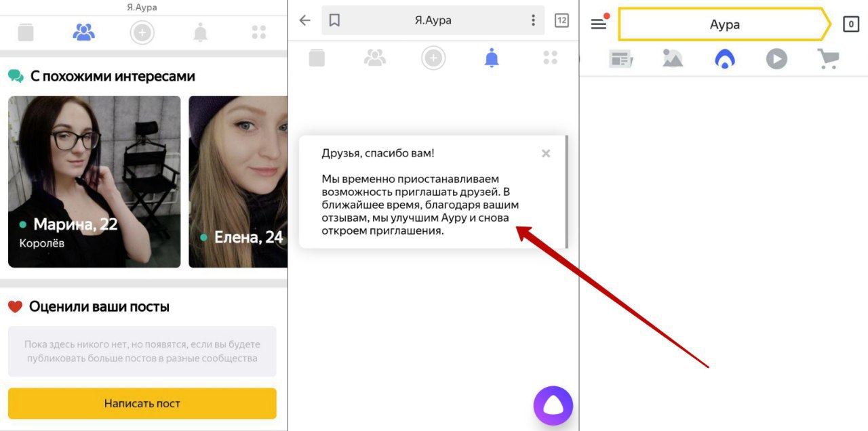
Task: Click the notification's vertical scrollbar
Action: coord(566,192)
